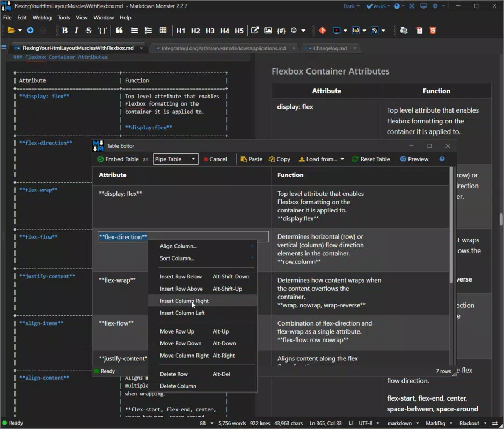Screen dimensions: 504x429
Task: Open the Pipe Table type dropdown
Action: (x=176, y=159)
